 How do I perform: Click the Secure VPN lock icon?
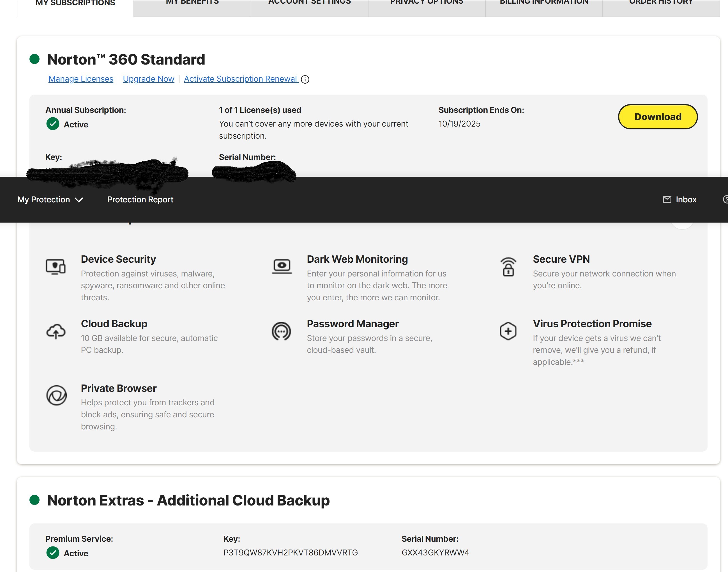tap(508, 267)
